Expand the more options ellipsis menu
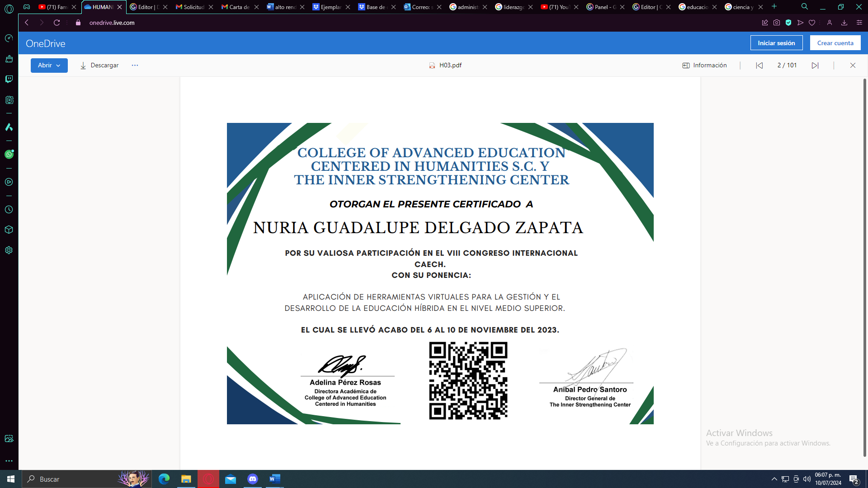 pos(134,65)
